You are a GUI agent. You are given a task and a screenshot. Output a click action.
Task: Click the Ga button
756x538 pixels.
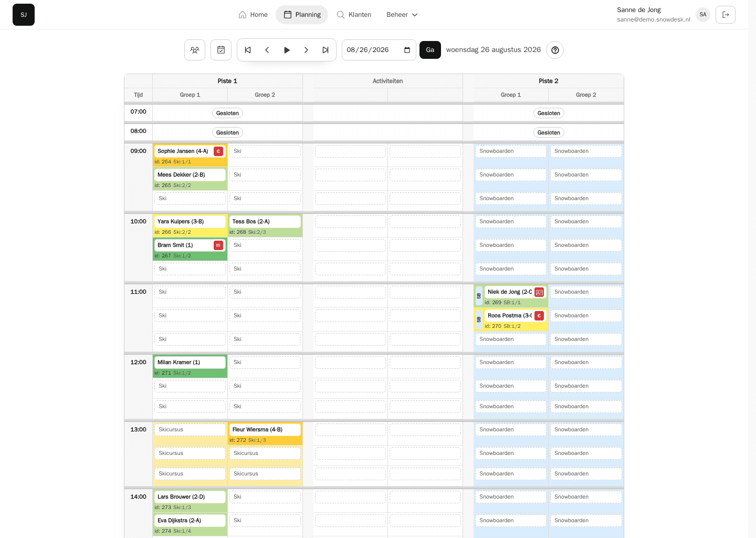[430, 50]
